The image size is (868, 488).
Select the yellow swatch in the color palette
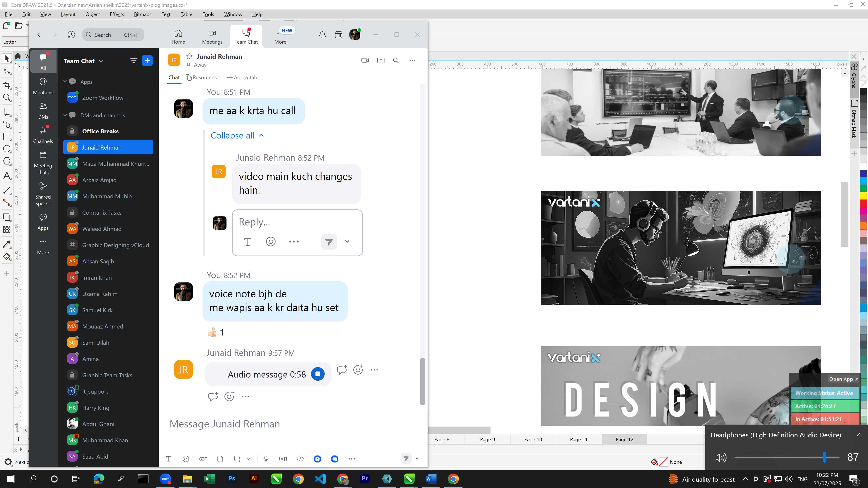pyautogui.click(x=863, y=196)
